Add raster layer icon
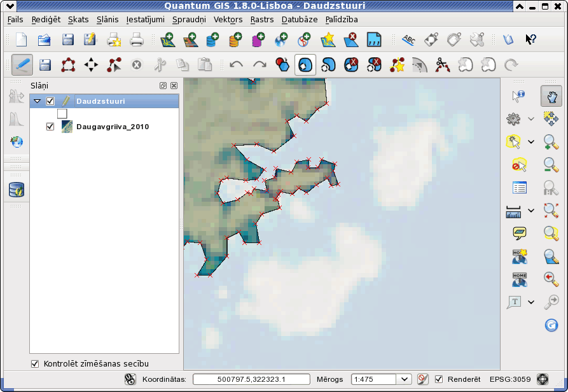Image resolution: width=568 pixels, height=392 pixels. (191, 39)
